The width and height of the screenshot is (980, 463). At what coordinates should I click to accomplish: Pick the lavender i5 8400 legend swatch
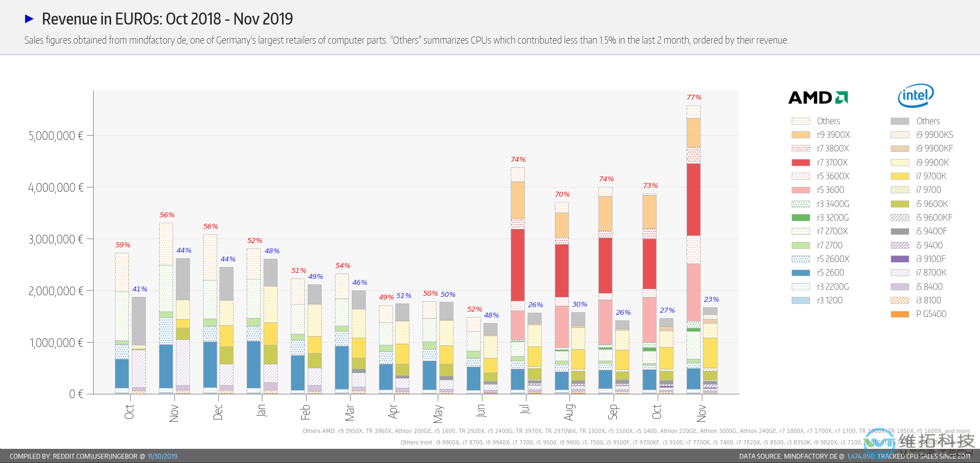pyautogui.click(x=900, y=287)
